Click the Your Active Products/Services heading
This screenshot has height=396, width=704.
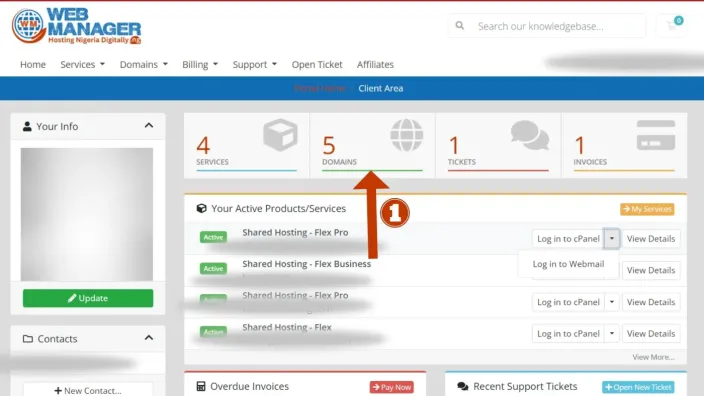click(278, 208)
